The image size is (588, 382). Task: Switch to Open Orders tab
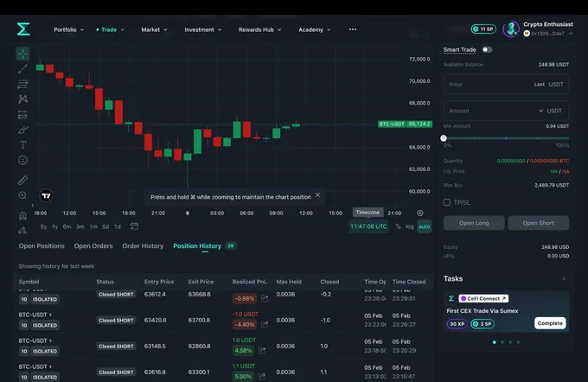[x=93, y=246]
